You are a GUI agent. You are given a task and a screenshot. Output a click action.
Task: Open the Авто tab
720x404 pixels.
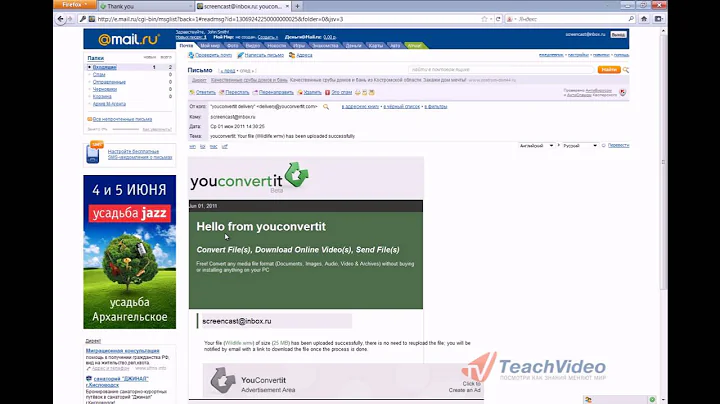[395, 45]
